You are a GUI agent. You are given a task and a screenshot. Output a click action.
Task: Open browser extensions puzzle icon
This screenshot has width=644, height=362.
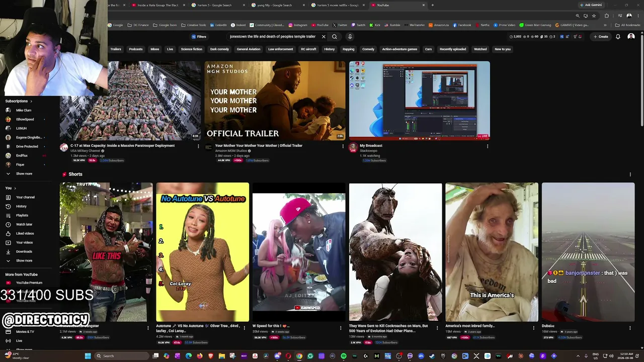(x=607, y=16)
